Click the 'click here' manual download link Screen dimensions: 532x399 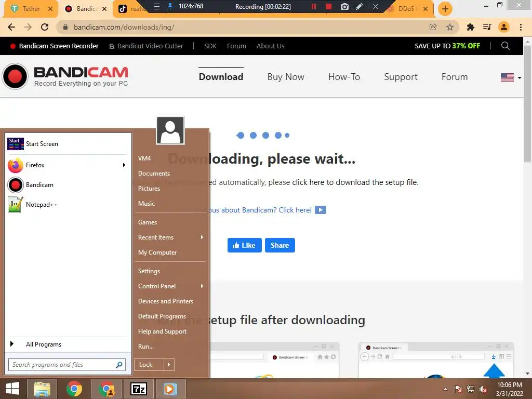pyautogui.click(x=308, y=182)
